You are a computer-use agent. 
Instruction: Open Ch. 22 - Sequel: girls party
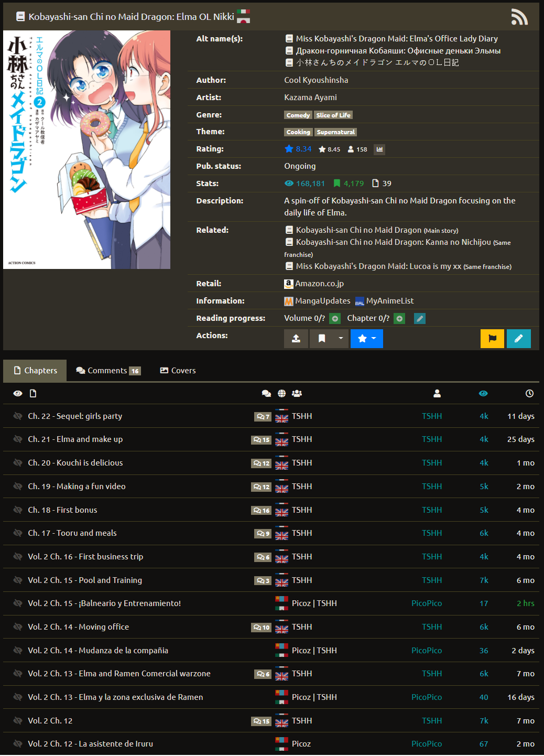75,416
